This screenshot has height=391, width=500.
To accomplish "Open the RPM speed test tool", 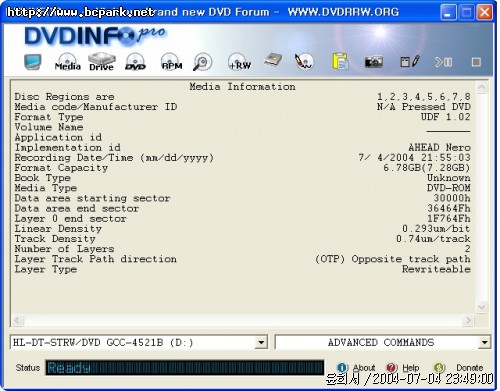I will [x=172, y=62].
